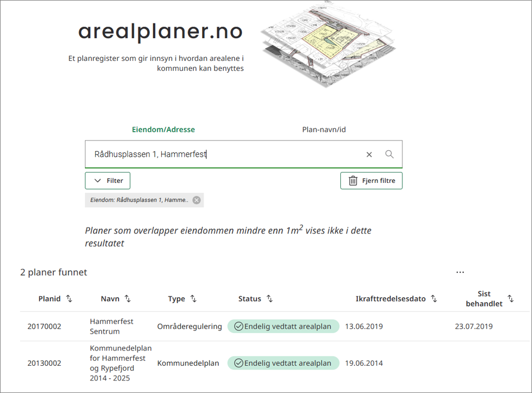Open plan 20130002 row
532x393 pixels.
click(275, 363)
